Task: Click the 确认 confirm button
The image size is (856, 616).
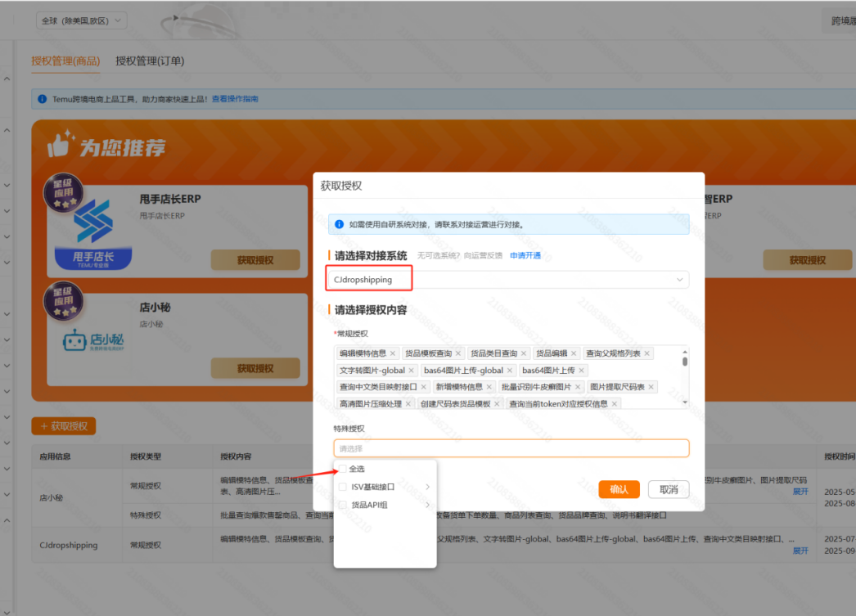Action: point(619,489)
